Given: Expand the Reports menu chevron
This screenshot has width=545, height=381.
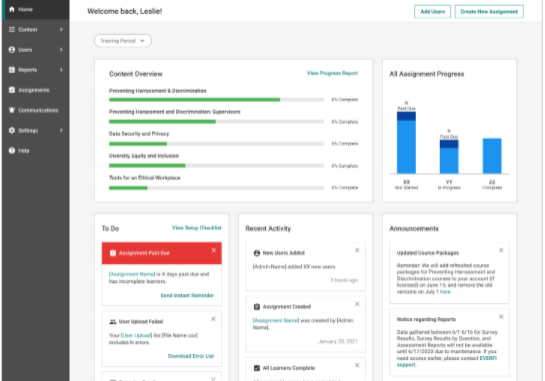Looking at the screenshot, I should (x=61, y=70).
